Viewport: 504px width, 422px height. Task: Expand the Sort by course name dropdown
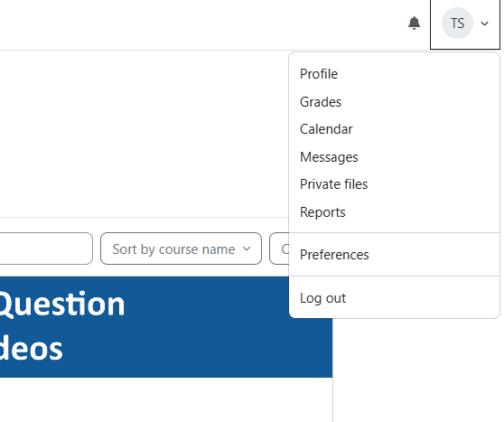pyautogui.click(x=181, y=249)
